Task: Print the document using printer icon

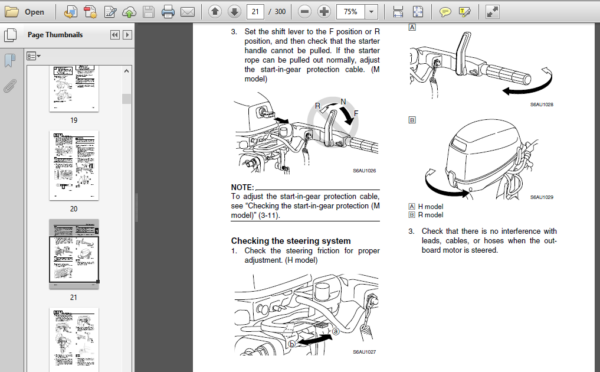Action: (168, 12)
